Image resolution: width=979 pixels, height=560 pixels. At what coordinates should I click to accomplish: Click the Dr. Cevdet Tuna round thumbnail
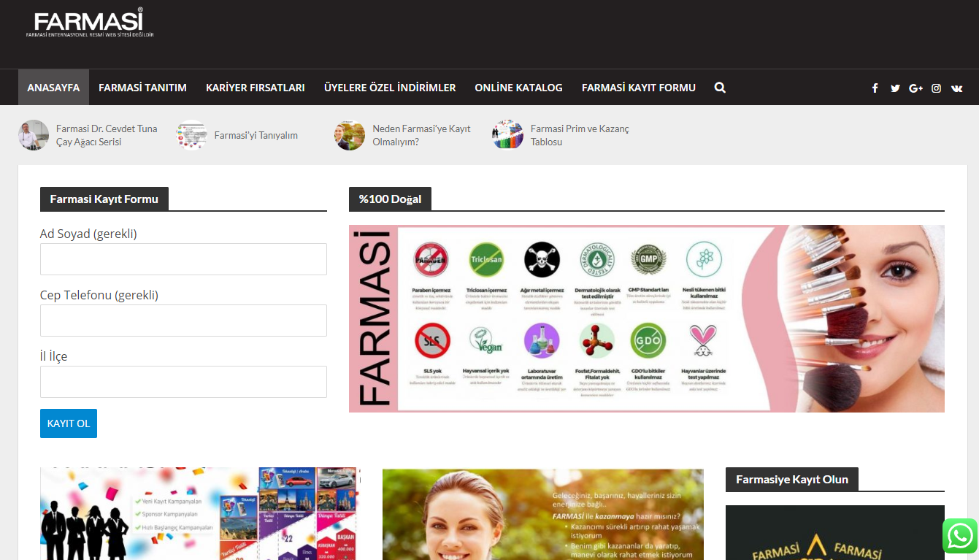click(34, 135)
